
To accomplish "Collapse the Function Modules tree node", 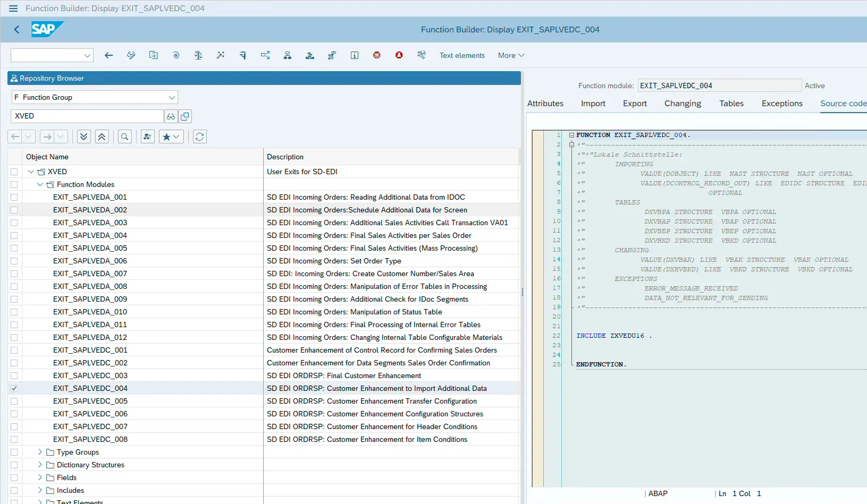I will pyautogui.click(x=40, y=184).
